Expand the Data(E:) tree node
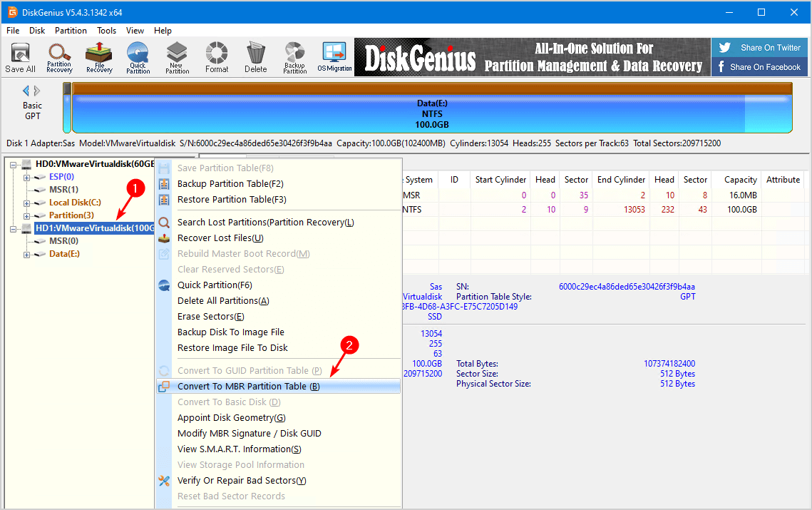The height and width of the screenshot is (510, 812). 26,255
